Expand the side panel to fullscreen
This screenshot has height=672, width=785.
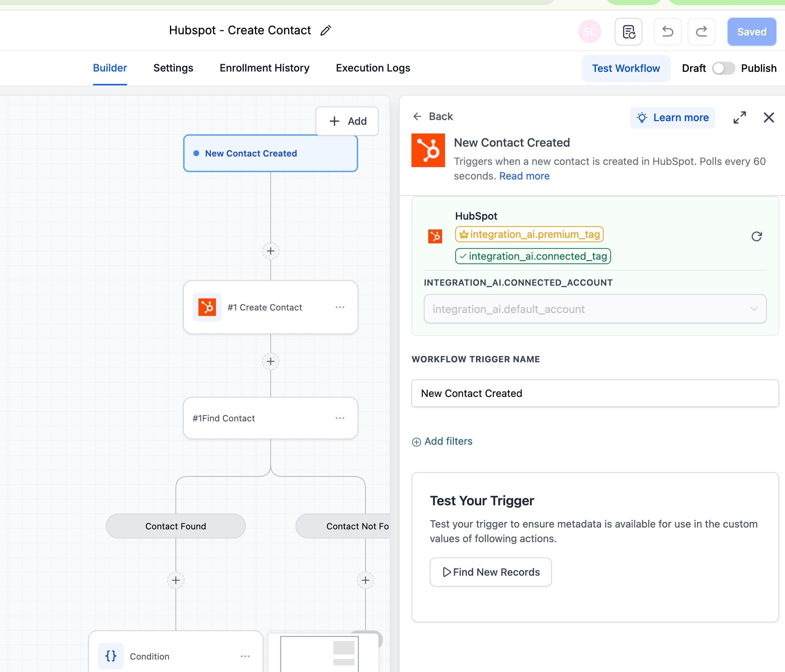pyautogui.click(x=739, y=118)
